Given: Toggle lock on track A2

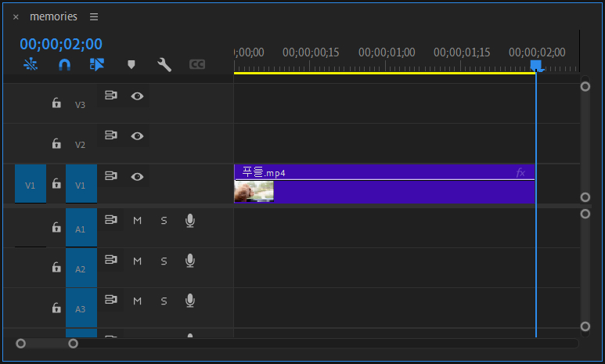Looking at the screenshot, I should pyautogui.click(x=56, y=267).
